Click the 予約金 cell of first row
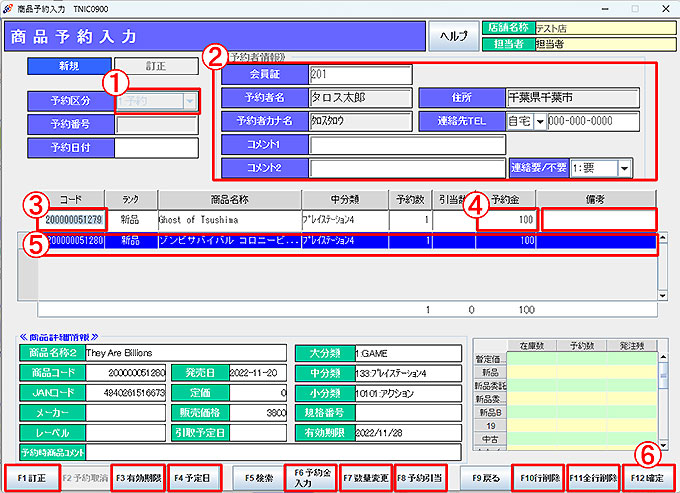Screen dimensions: 680x493 tap(508, 219)
